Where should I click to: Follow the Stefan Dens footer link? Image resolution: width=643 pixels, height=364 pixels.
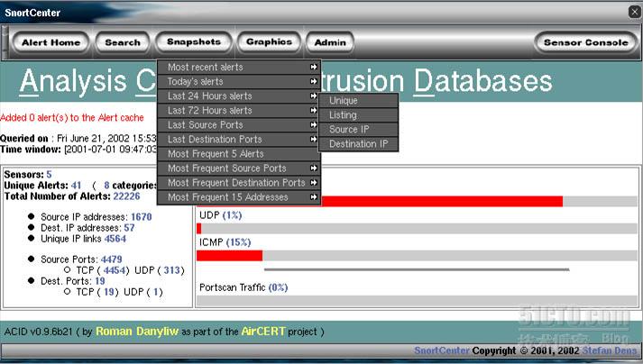point(610,350)
